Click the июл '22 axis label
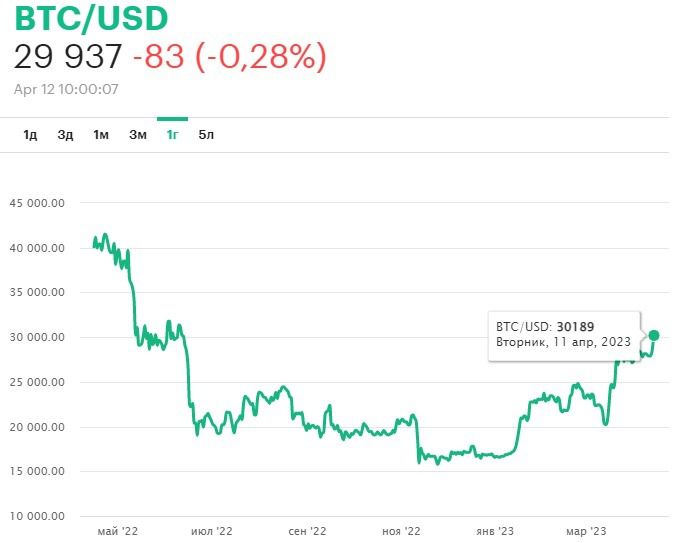 [x=211, y=531]
